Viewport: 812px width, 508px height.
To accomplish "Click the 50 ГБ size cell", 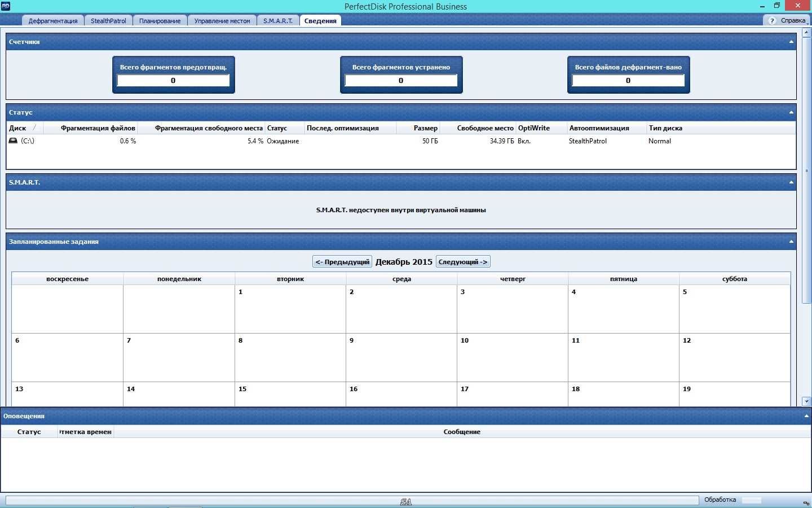I will (x=430, y=141).
